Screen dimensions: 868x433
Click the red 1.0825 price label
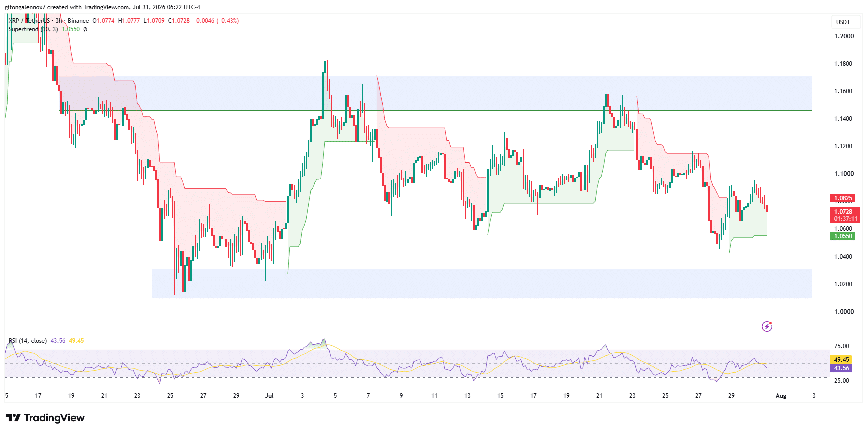click(x=843, y=198)
